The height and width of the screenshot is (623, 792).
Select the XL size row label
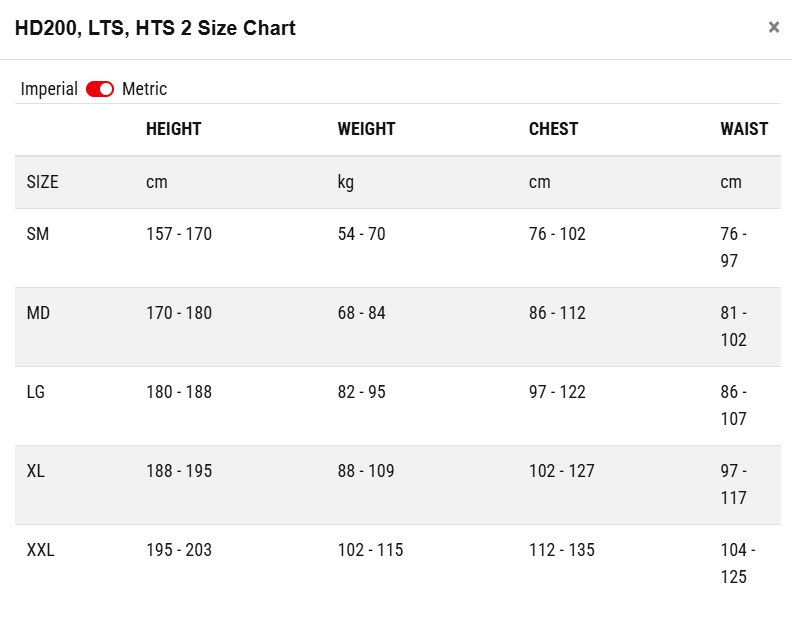pos(36,471)
